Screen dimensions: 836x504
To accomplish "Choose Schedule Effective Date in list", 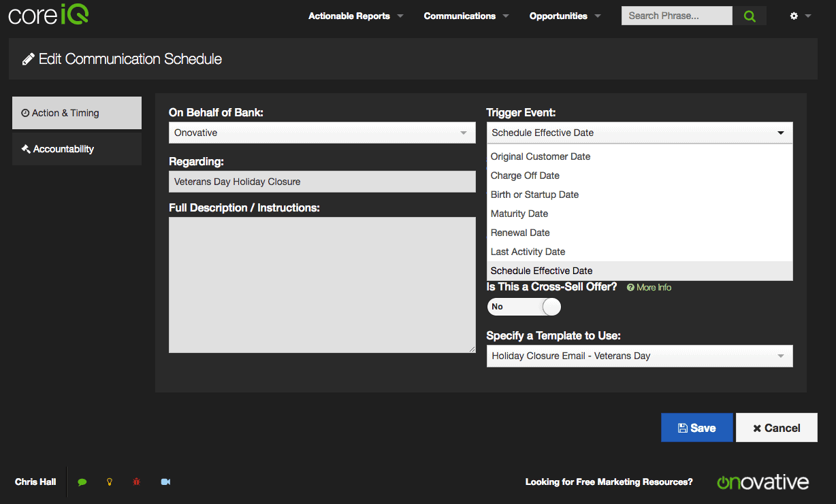I will 639,271.
